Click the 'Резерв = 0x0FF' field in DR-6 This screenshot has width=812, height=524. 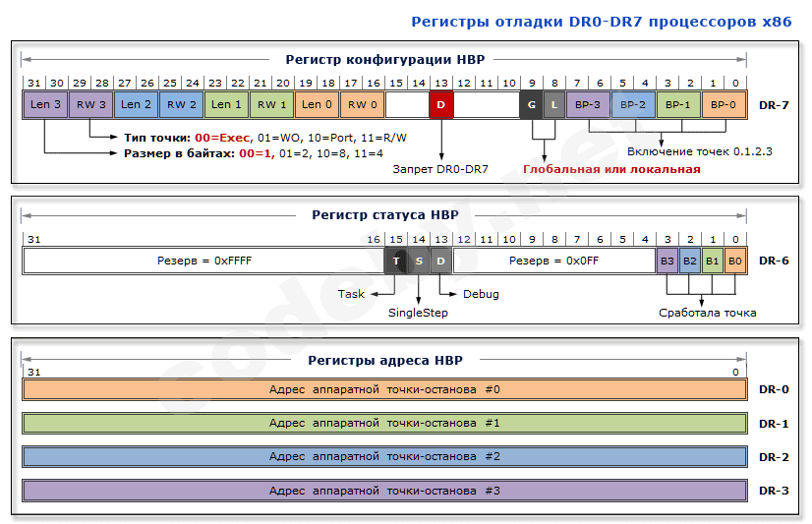tap(554, 261)
